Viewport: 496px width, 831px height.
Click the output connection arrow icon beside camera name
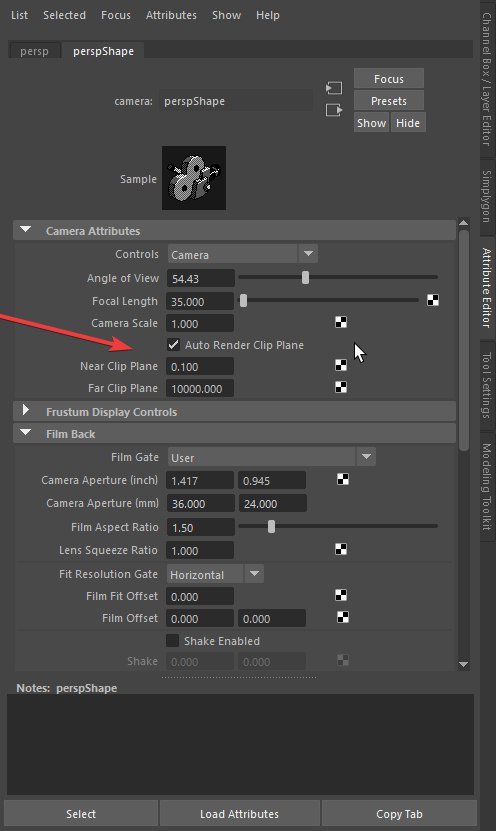(x=334, y=110)
